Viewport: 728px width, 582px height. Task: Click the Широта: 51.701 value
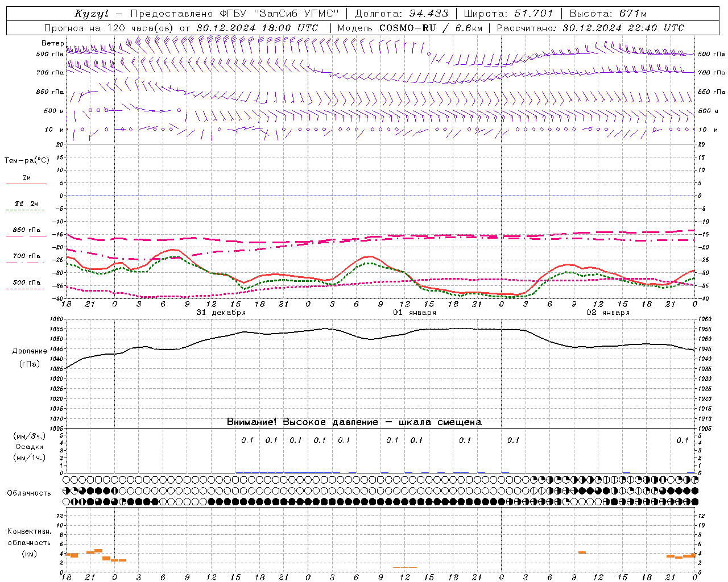508,14
